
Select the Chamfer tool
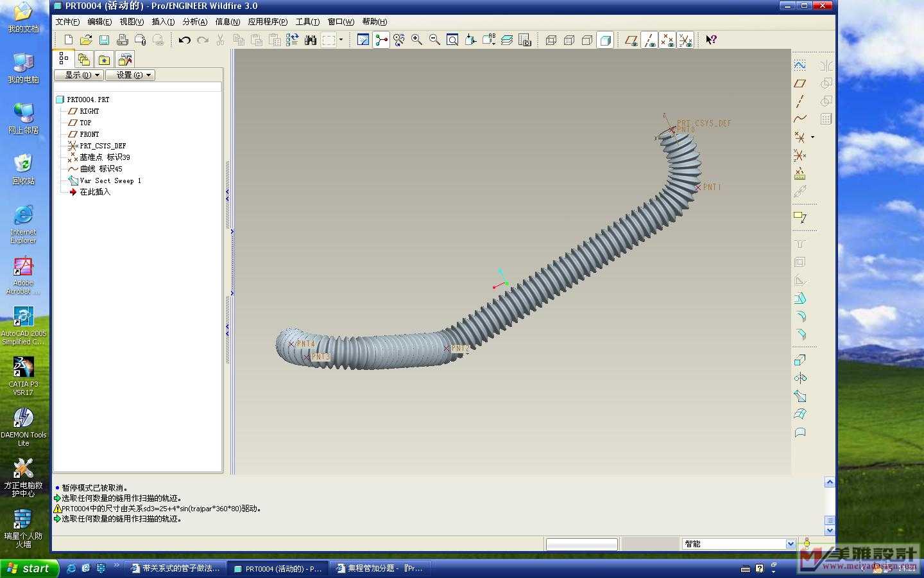800,335
